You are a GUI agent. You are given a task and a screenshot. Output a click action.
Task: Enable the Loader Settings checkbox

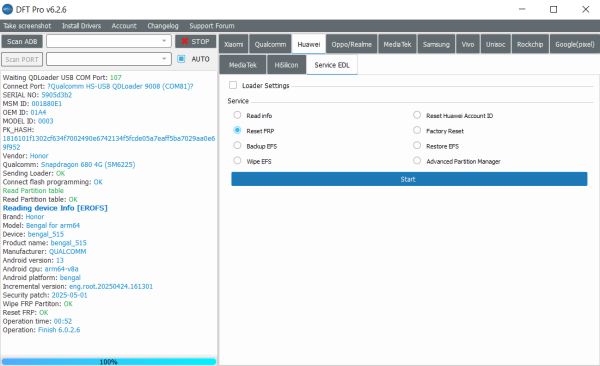233,85
